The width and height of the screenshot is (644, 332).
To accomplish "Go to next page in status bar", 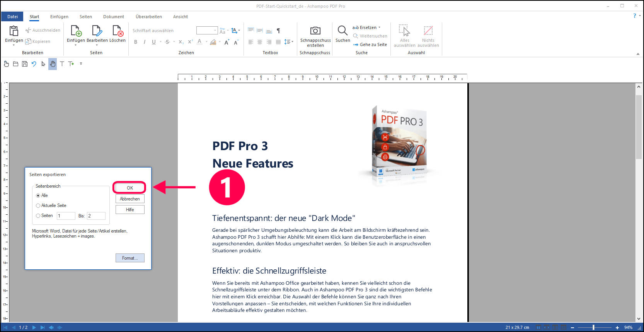I will click(34, 327).
